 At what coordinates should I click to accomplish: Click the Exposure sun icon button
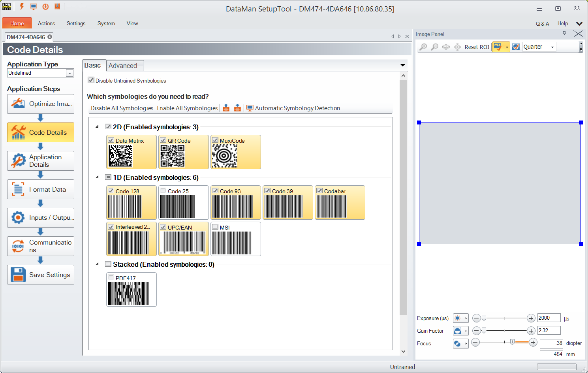[458, 318]
